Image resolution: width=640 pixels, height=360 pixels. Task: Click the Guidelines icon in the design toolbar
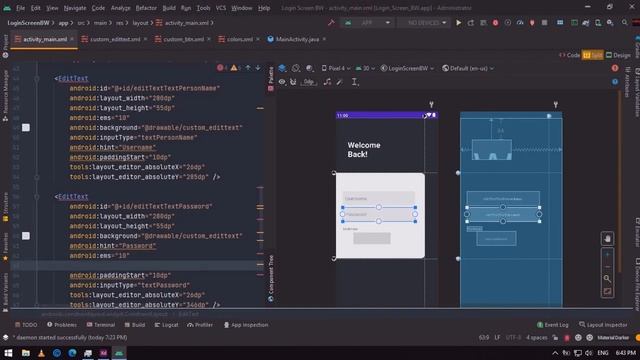[354, 82]
